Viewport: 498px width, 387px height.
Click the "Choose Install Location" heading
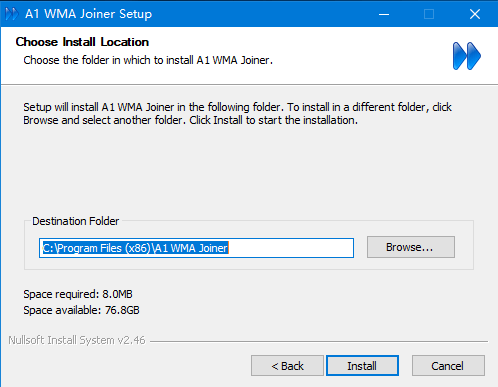click(82, 42)
